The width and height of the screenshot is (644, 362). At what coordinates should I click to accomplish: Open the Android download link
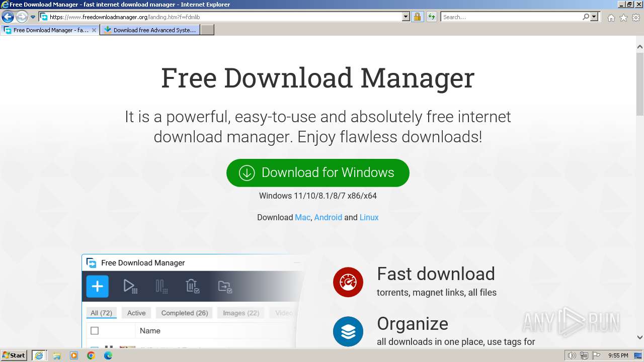328,217
